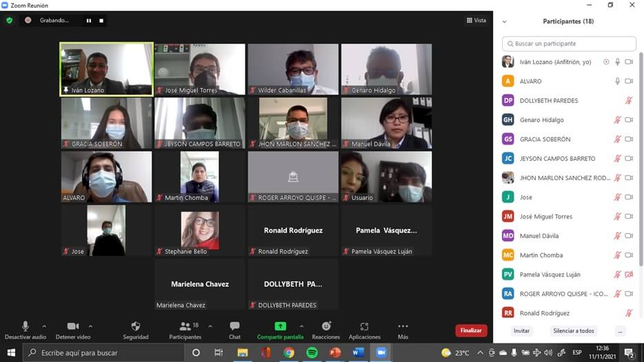Toggle Desactivar audio microphone
This screenshot has width=644, height=362.
coord(26,326)
